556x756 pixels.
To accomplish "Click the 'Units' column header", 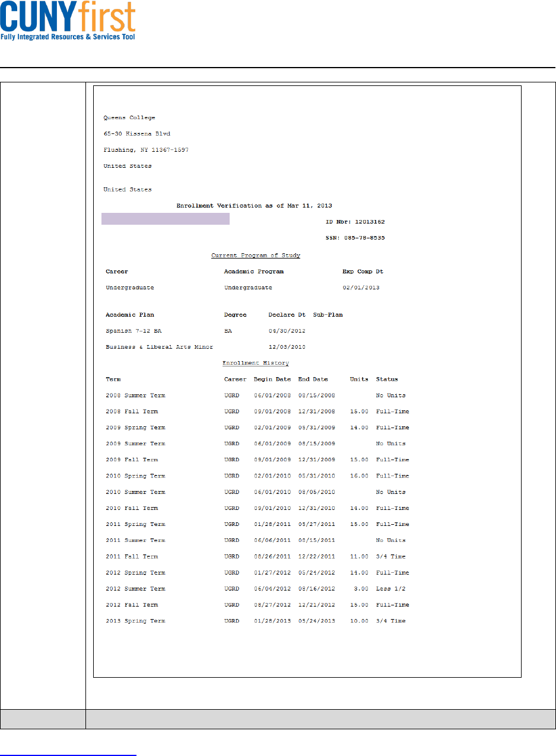I will [x=359, y=379].
